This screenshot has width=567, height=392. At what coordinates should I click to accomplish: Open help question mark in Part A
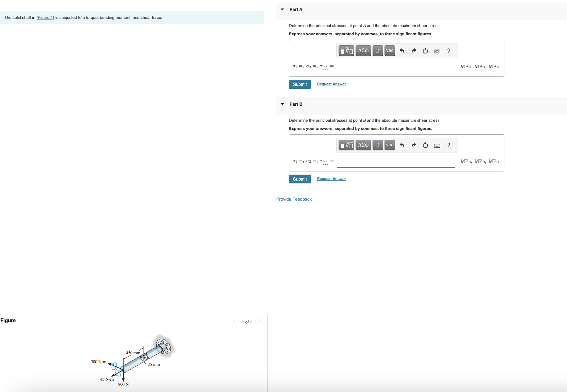point(449,51)
